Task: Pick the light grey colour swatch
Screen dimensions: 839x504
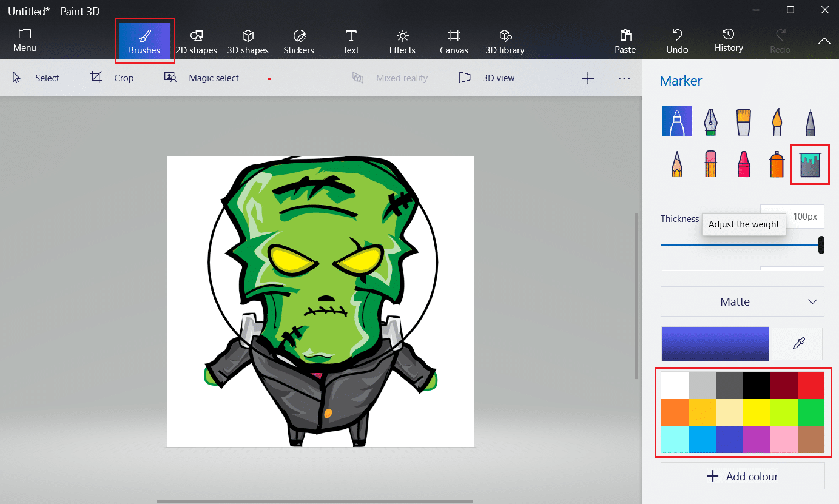Action: tap(702, 385)
